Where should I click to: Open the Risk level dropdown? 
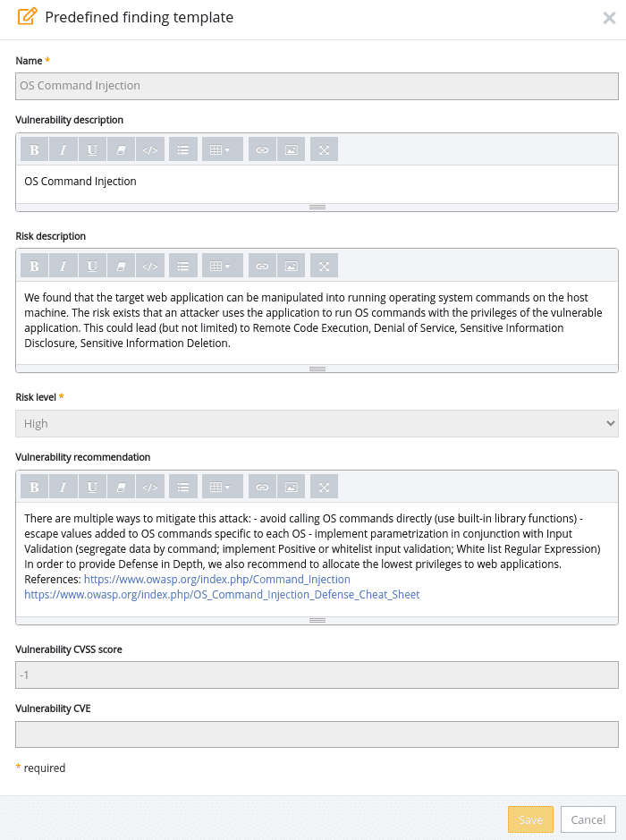[315, 422]
